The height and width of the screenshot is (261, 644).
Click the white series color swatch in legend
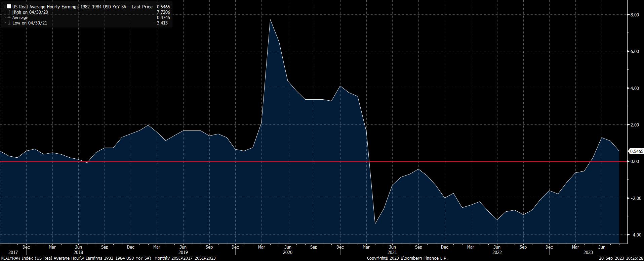[9, 7]
